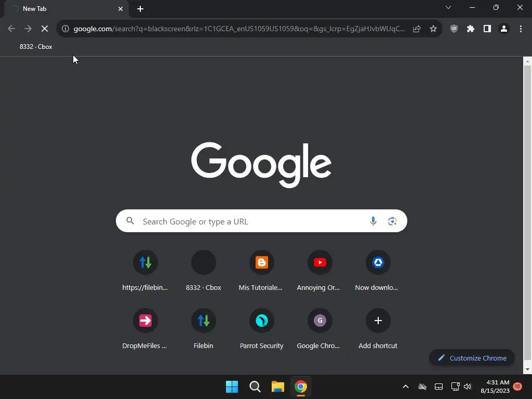
Task: Open the profile avatar menu
Action: (504, 29)
